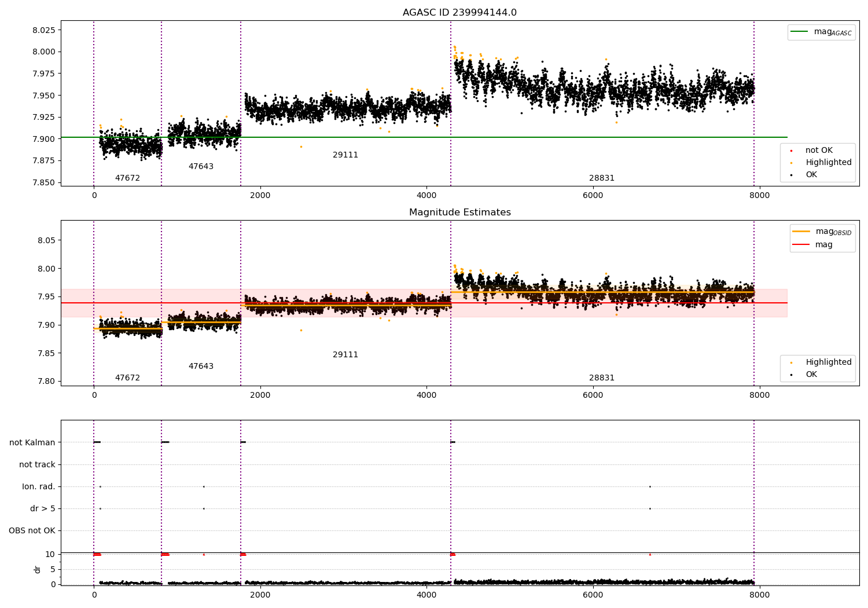This screenshot has height=608, width=868.
Task: Click y-axis tick 7.80
Action: click(x=46, y=381)
